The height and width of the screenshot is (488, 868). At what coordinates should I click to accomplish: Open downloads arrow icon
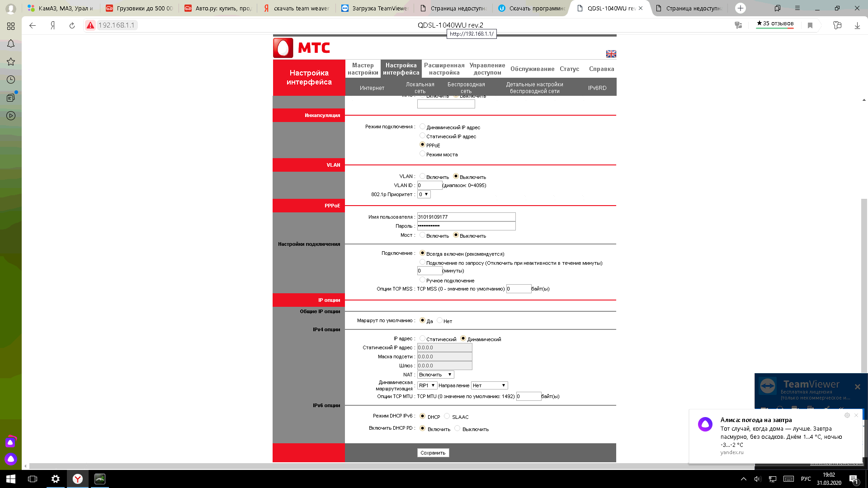point(857,26)
